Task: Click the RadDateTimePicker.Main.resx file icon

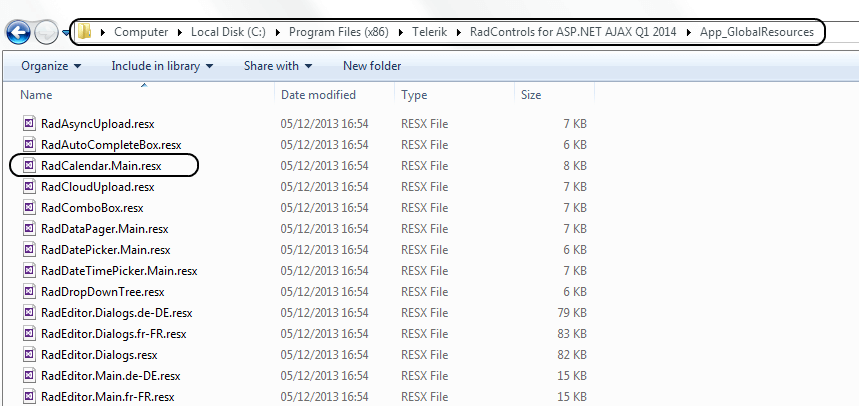Action: point(30,271)
